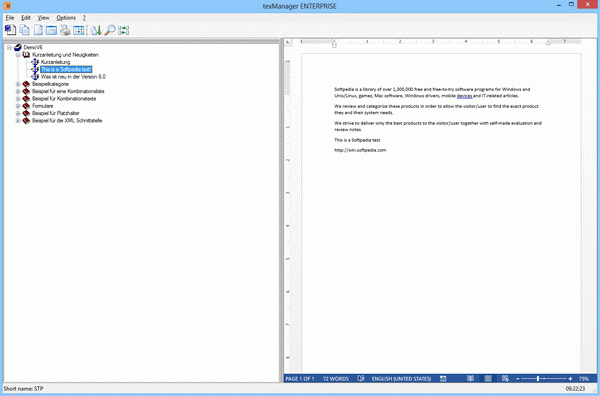Expand Beispiel für die XML Schnittstelle node

point(18,121)
